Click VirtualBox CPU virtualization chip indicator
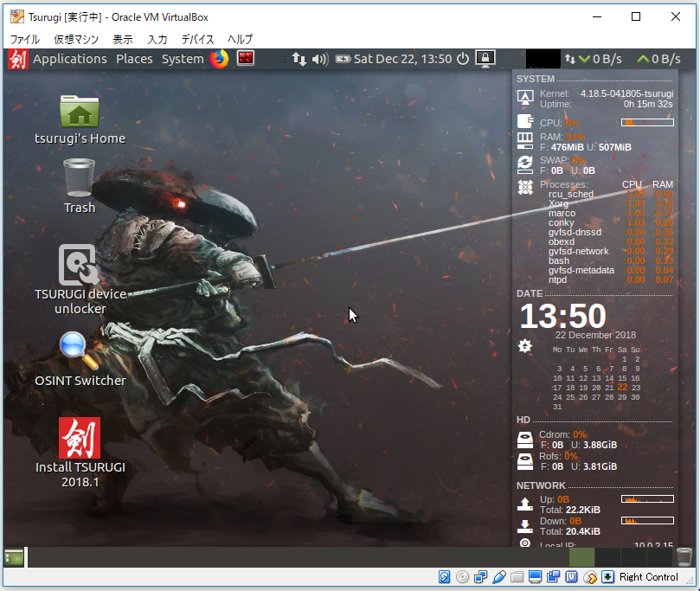 tap(571, 577)
